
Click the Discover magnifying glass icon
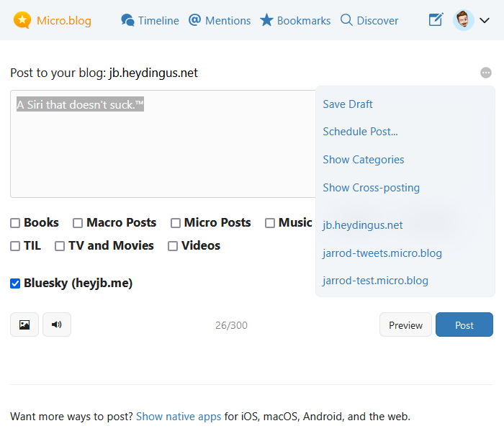coord(346,20)
